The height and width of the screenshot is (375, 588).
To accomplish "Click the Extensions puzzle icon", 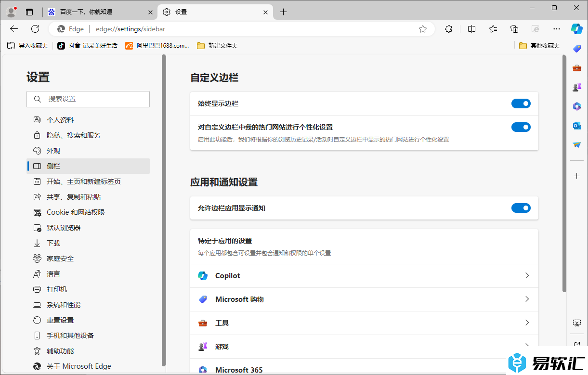I will (448, 29).
